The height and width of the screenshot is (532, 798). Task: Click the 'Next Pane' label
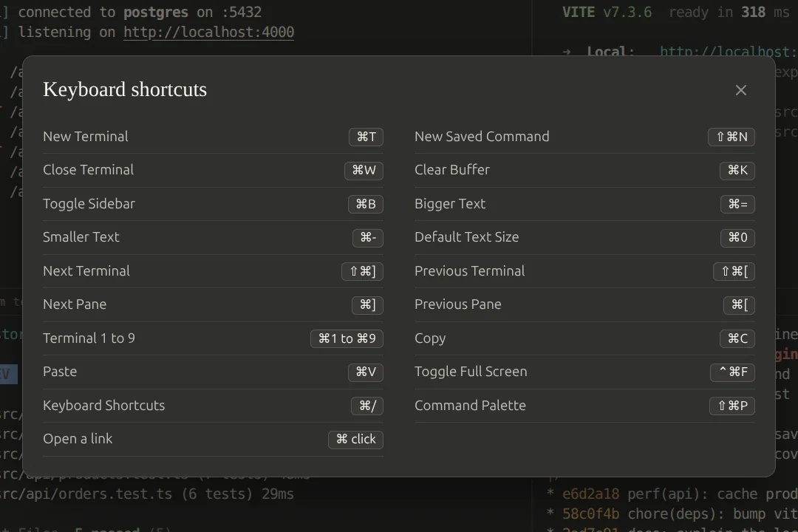tap(75, 304)
